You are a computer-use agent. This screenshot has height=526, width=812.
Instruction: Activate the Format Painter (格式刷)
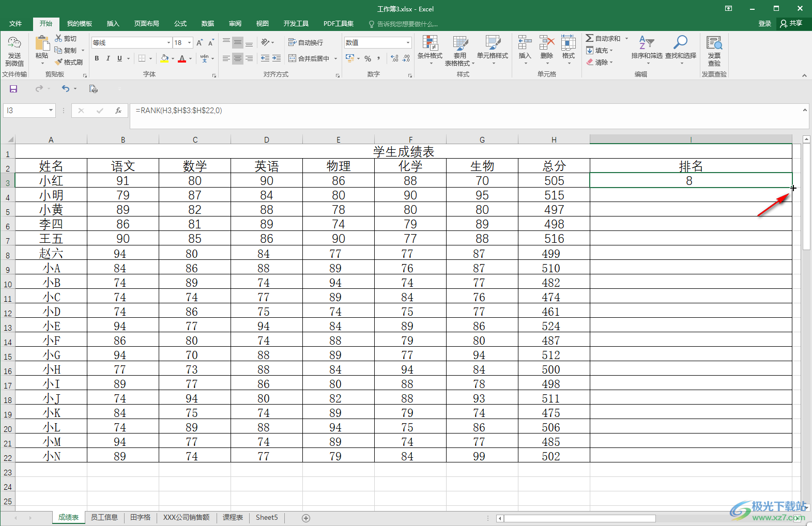[69, 62]
